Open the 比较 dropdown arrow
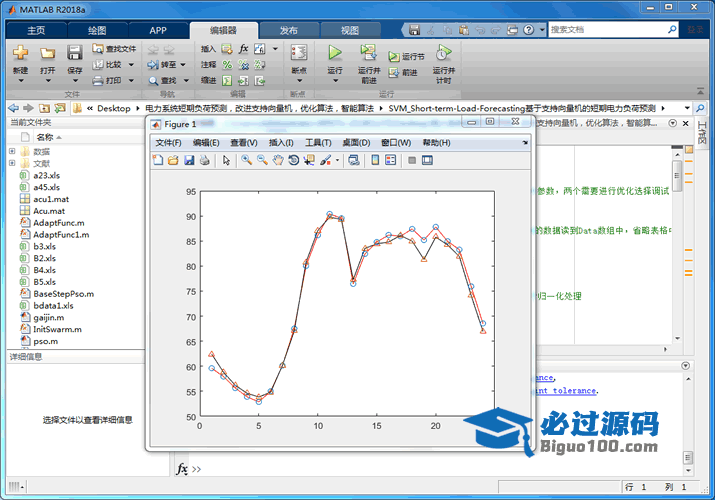This screenshot has width=715, height=500. point(131,65)
